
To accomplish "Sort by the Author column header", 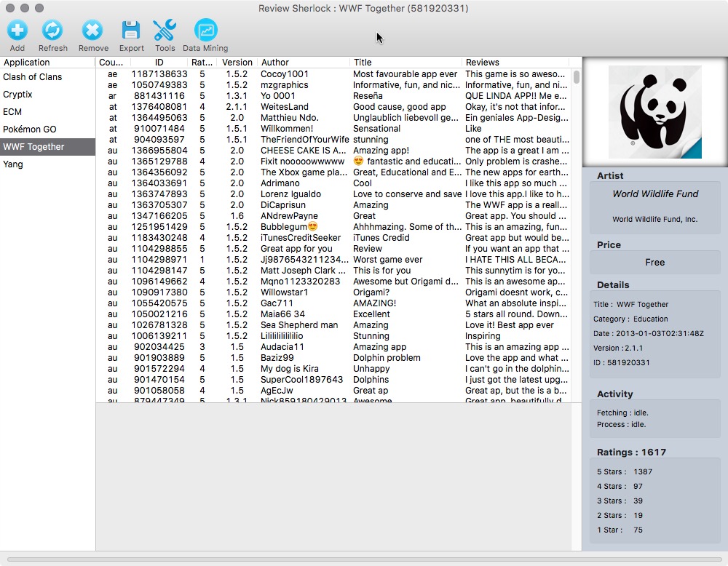I will (303, 62).
